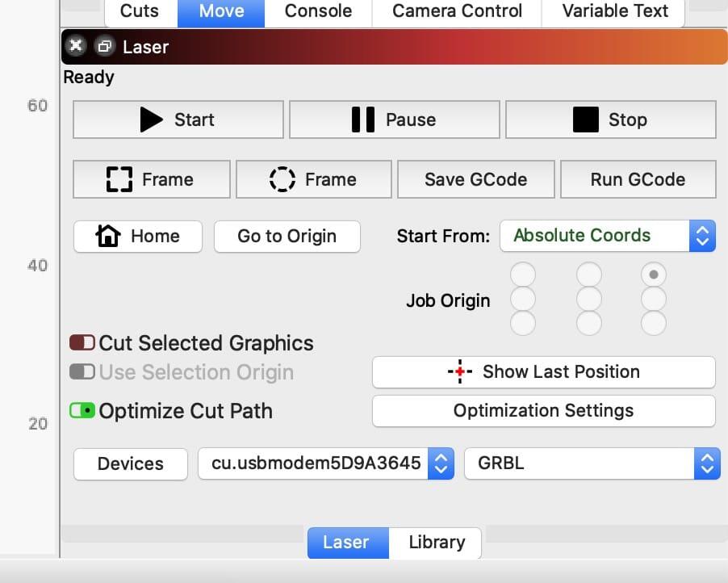Viewport: 728px width, 583px height.
Task: Disable Optimize Cut Path toggle
Action: (82, 411)
